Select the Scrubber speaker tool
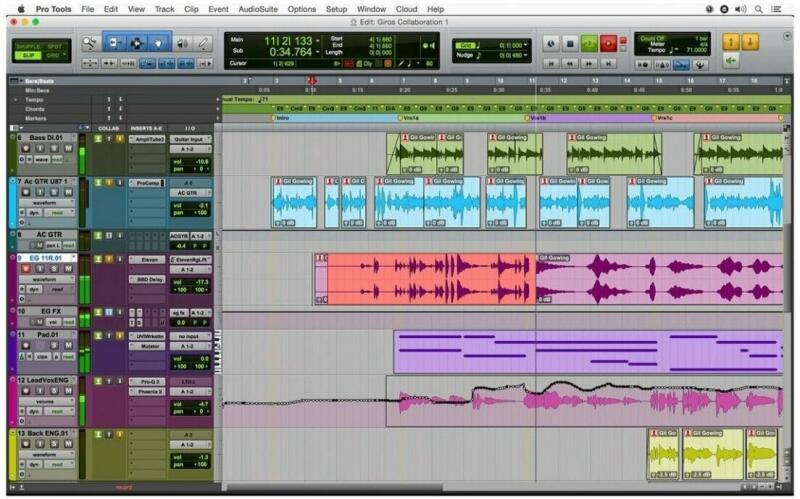This screenshot has width=800, height=499. point(182,44)
